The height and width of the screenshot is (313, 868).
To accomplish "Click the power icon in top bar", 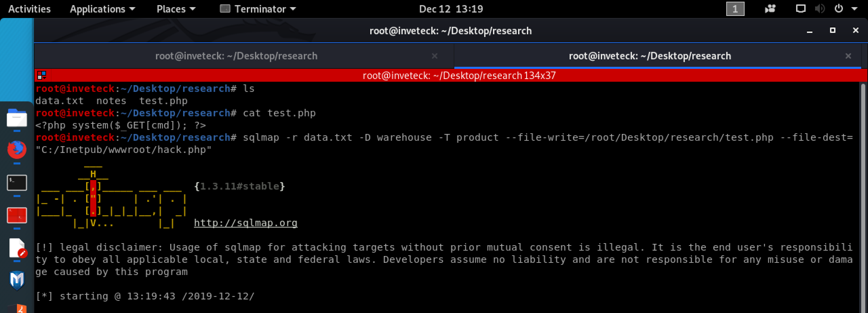I will [839, 8].
